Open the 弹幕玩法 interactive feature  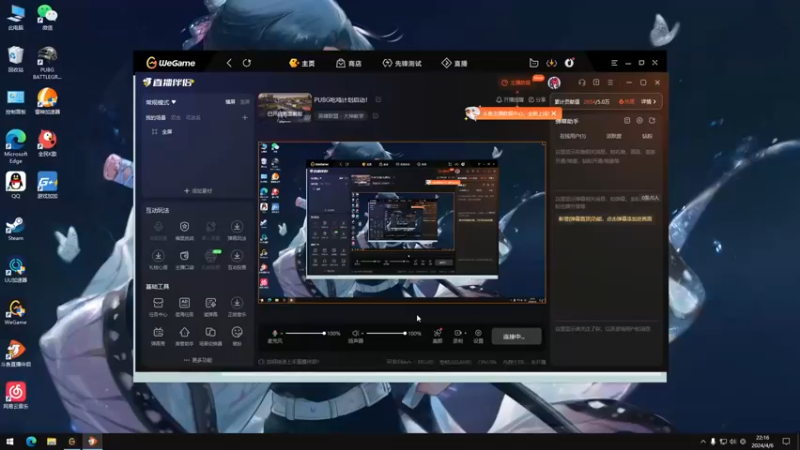coord(237,230)
